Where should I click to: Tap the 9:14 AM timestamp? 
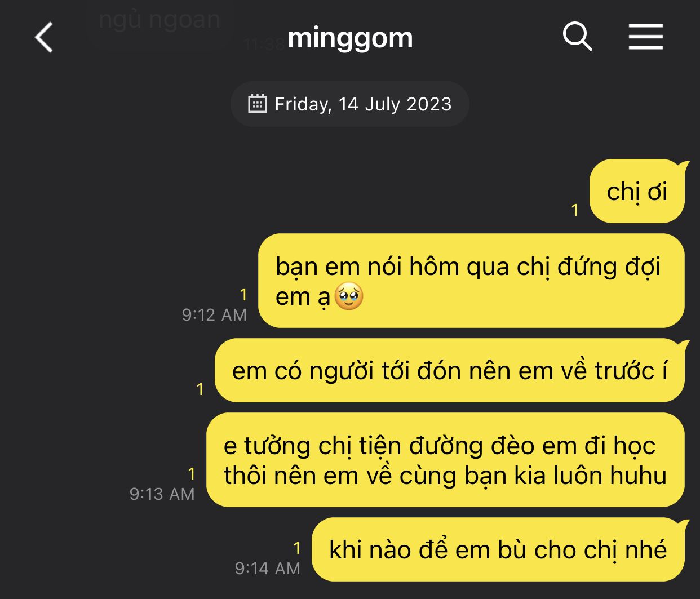click(x=268, y=568)
